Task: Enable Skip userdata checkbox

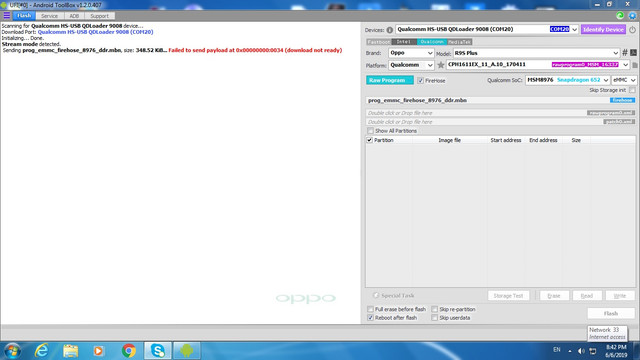Action: (435, 318)
